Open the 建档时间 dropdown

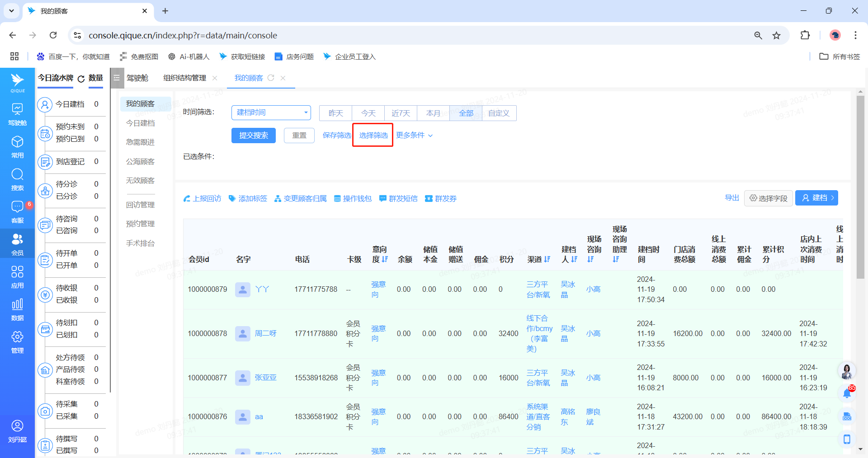(x=271, y=112)
